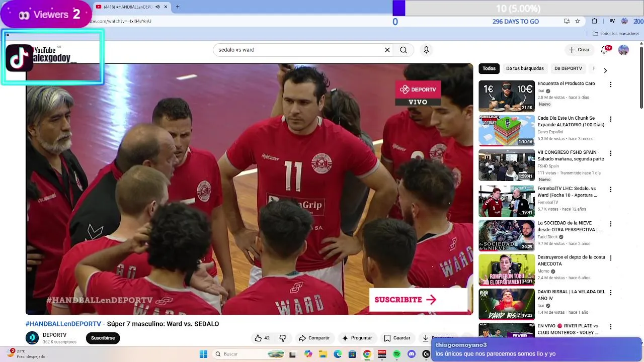Open YouTube notifications bell

coord(605,50)
